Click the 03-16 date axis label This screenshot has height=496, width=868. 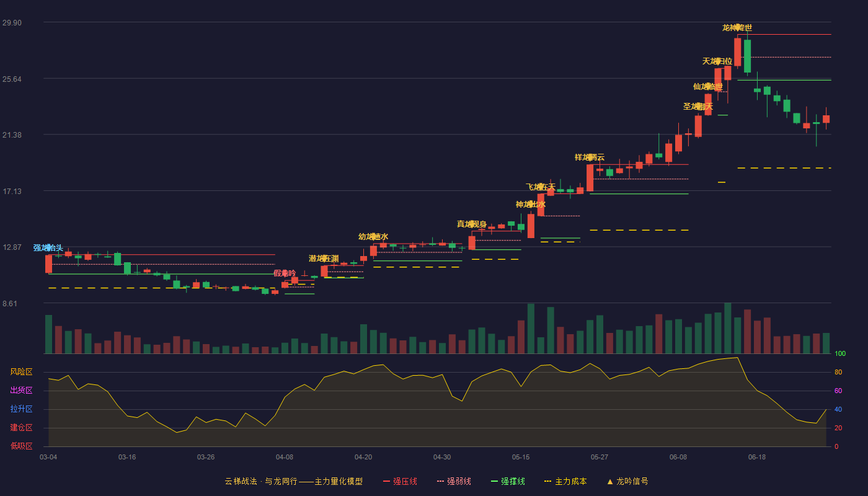pyautogui.click(x=127, y=457)
